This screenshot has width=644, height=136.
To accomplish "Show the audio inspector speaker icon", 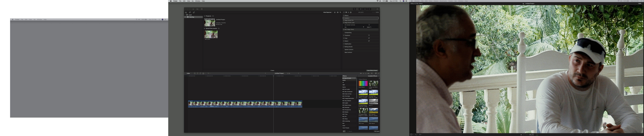I will coord(348,12).
